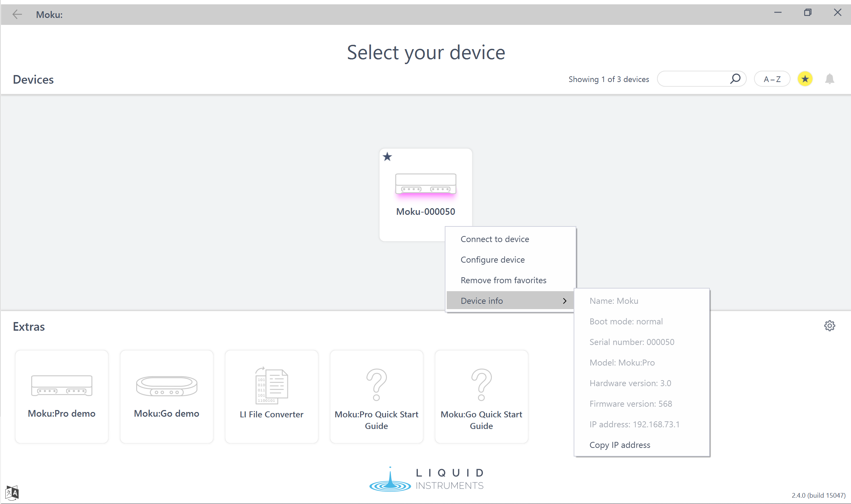Click Firmware version: 568 entry

point(642,404)
